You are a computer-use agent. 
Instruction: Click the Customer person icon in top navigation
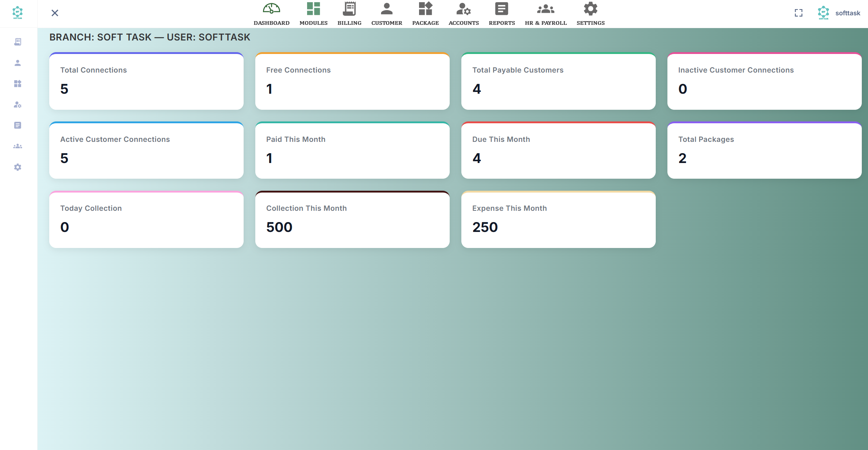(387, 8)
